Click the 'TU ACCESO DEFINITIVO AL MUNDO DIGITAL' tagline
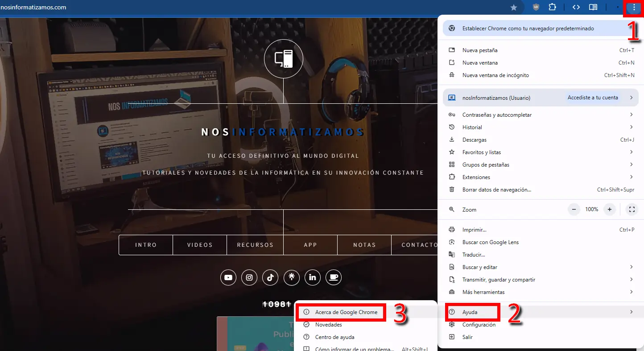This screenshot has width=644, height=351. tap(283, 156)
